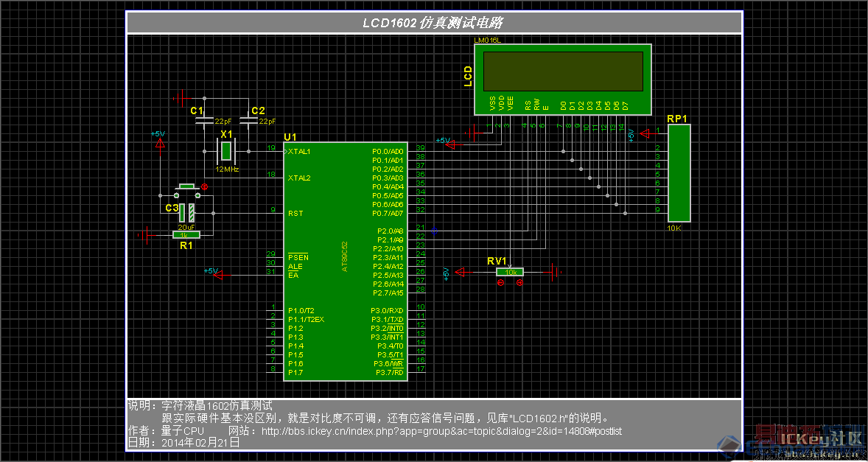Click the title LCD1602 仿真测试电路
Screen dimensions: 868x462
[433, 23]
